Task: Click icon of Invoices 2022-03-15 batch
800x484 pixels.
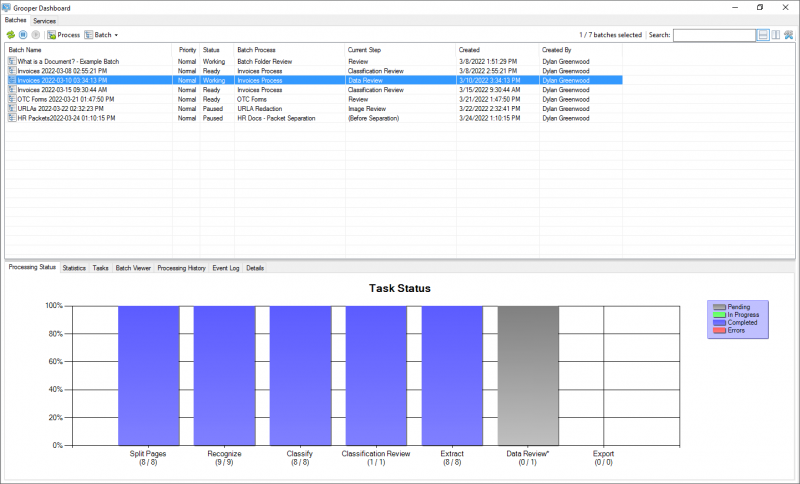Action: [x=12, y=90]
